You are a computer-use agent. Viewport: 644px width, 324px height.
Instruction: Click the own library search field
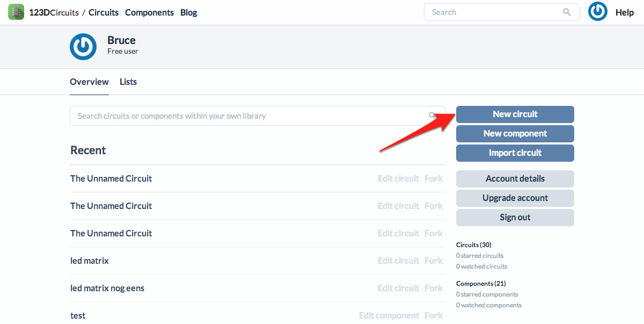coord(247,116)
